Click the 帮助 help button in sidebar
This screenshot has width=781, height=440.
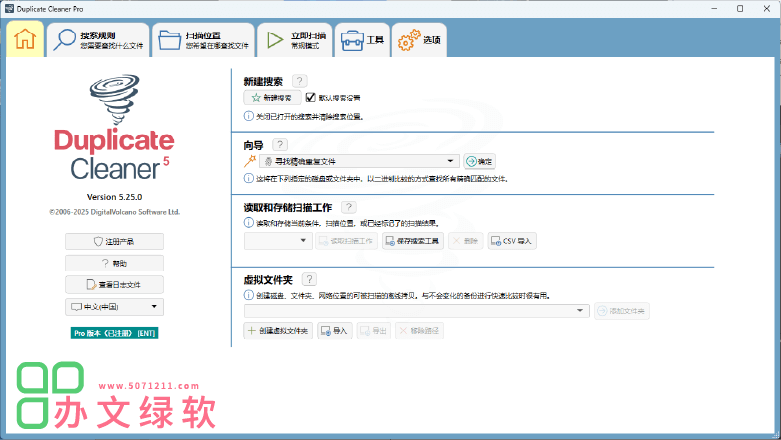(114, 263)
